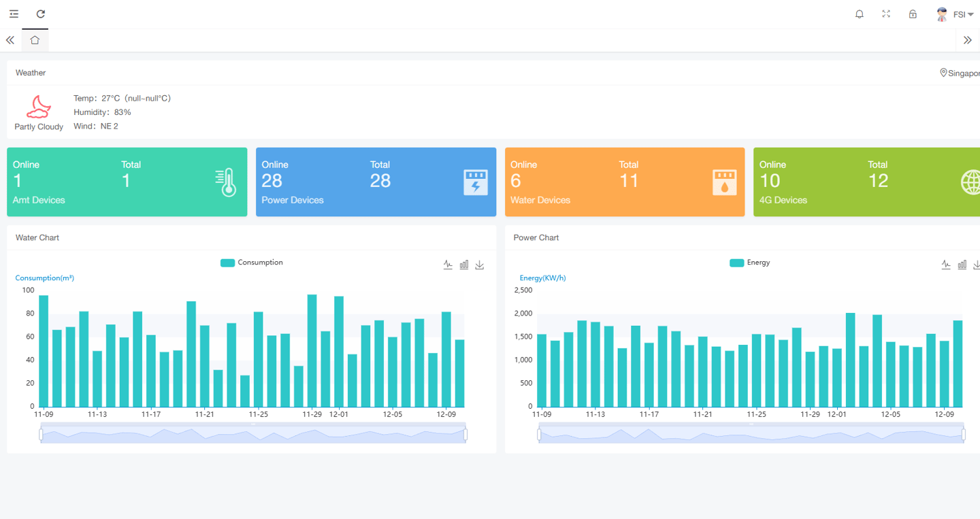Switch Power Chart to bar view
The image size is (980, 519).
tap(962, 265)
